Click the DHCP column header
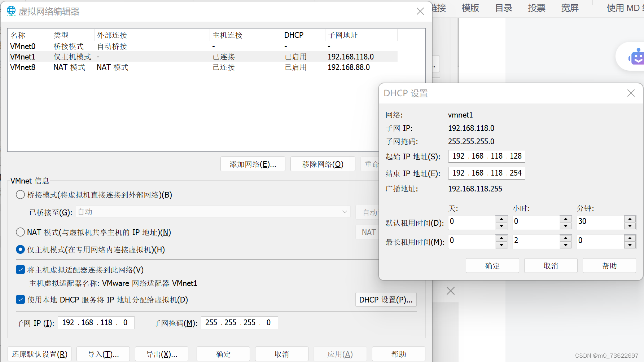The width and height of the screenshot is (644, 362). (304, 35)
